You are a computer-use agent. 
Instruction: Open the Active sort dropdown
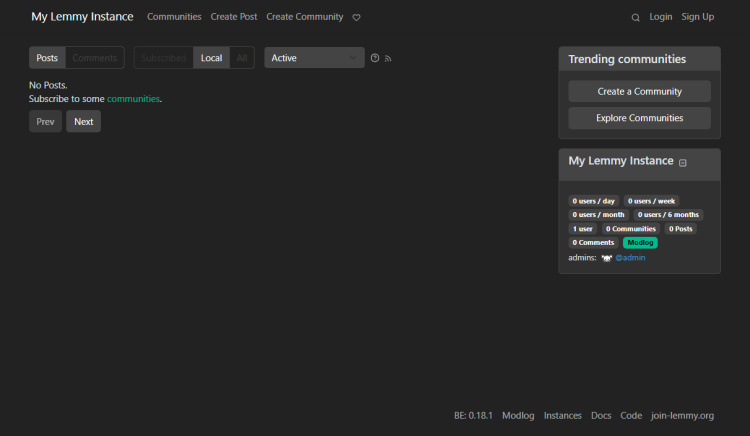coord(314,58)
